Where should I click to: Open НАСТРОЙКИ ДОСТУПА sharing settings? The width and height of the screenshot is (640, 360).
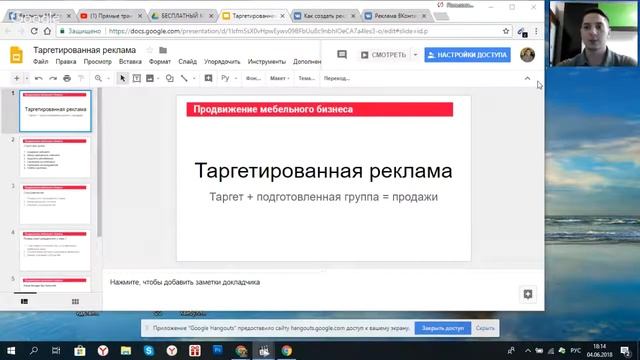point(467,55)
